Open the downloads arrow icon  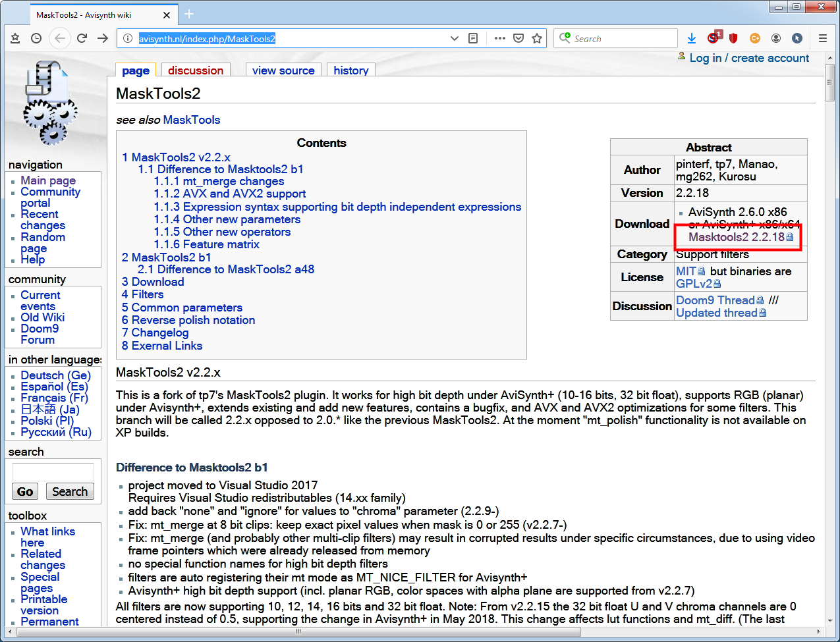coord(692,38)
